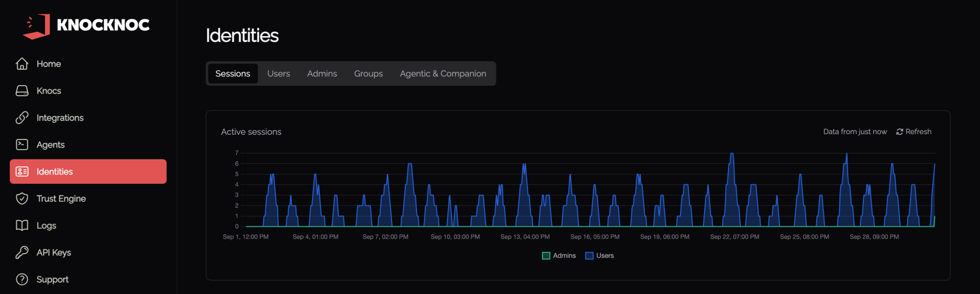The height and width of the screenshot is (294, 980).
Task: Open Home from the sidebar
Action: pyautogui.click(x=88, y=64)
